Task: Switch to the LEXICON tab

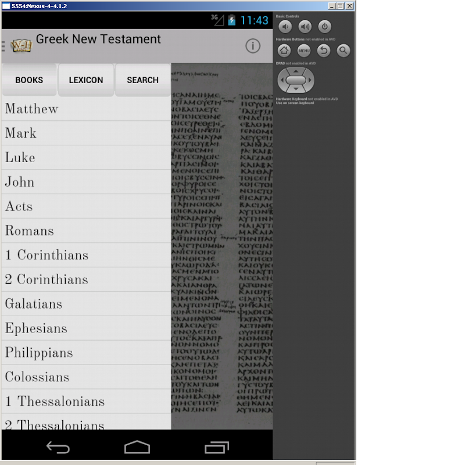Action: (x=86, y=80)
